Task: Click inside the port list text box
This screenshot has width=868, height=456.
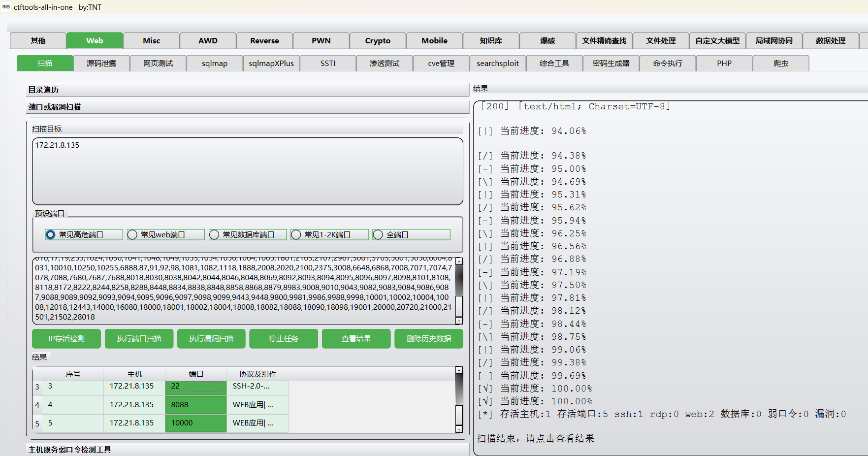Action: point(244,291)
